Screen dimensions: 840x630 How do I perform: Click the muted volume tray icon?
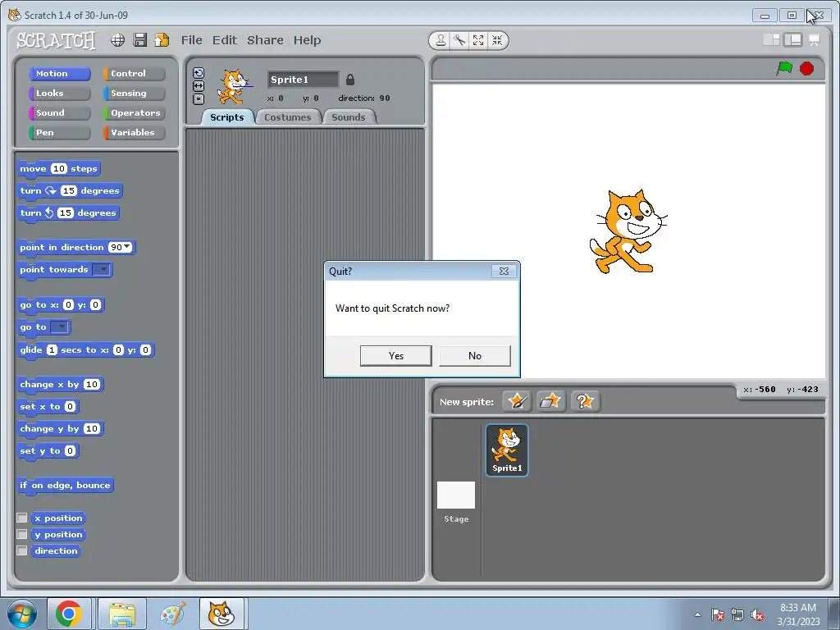tap(757, 615)
